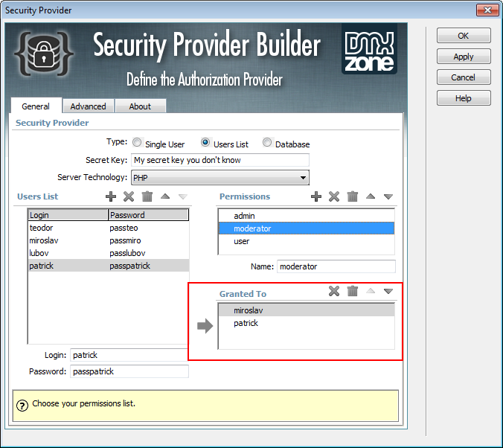Screen dimensions: 503x448
Task: Select Users List type radio button
Action: click(205, 142)
